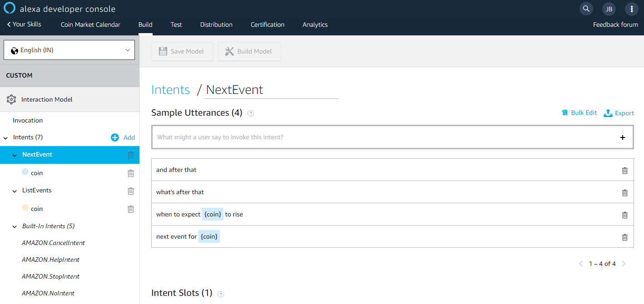Open the Analytics tab

(x=315, y=25)
